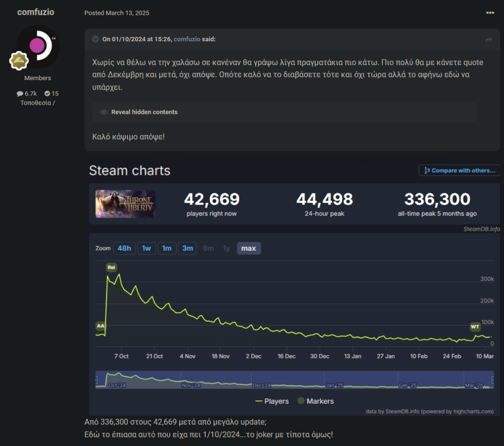Toggle the Markers series in legend
The height and width of the screenshot is (446, 504).
[315, 401]
